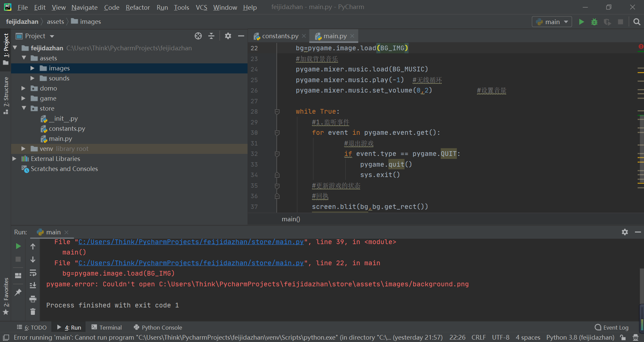Open the Event Log
Viewport: 644px width, 342px height.
(611, 327)
